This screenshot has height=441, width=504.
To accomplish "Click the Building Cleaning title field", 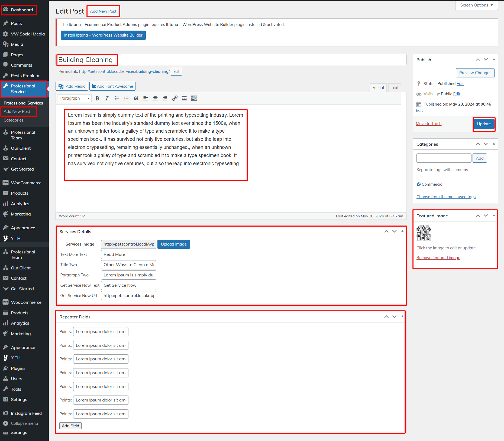I will click(x=230, y=60).
